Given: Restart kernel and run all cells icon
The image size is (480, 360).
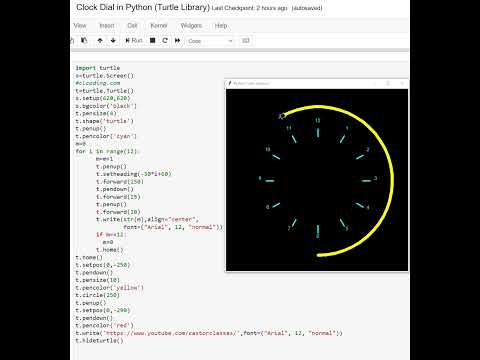Looking at the screenshot, I should click(x=177, y=40).
